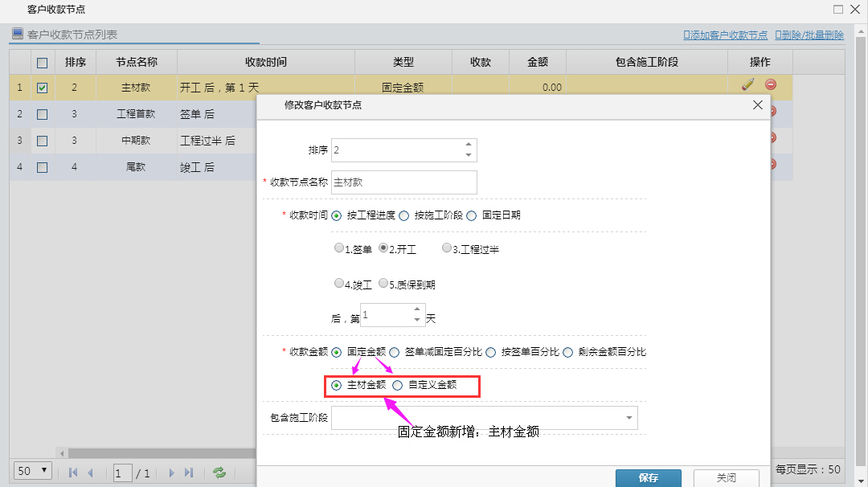868x487 pixels.
Task: Open the page size 50 dropdown
Action: pos(31,470)
